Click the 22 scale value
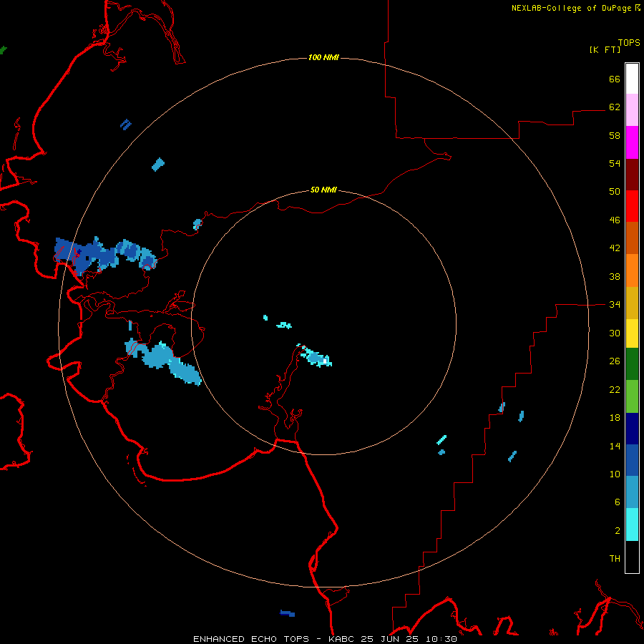644x644 pixels. (615, 389)
